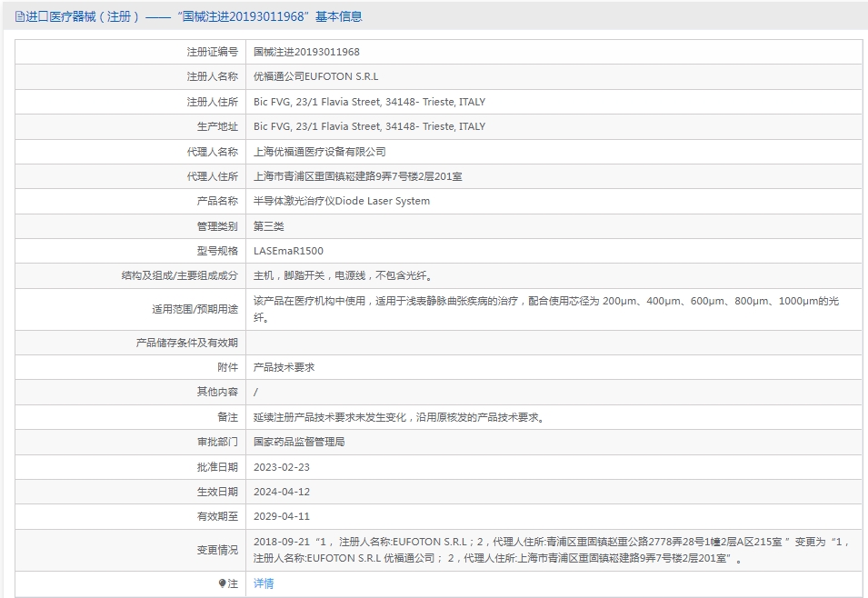Click the 型号规格 label
868x598 pixels.
point(217,251)
